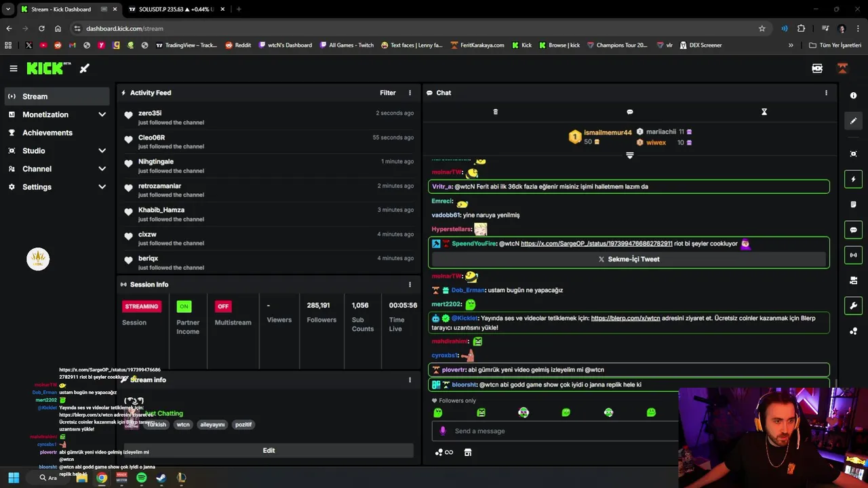
Task: Open Steam from the Windows taskbar
Action: click(161, 478)
